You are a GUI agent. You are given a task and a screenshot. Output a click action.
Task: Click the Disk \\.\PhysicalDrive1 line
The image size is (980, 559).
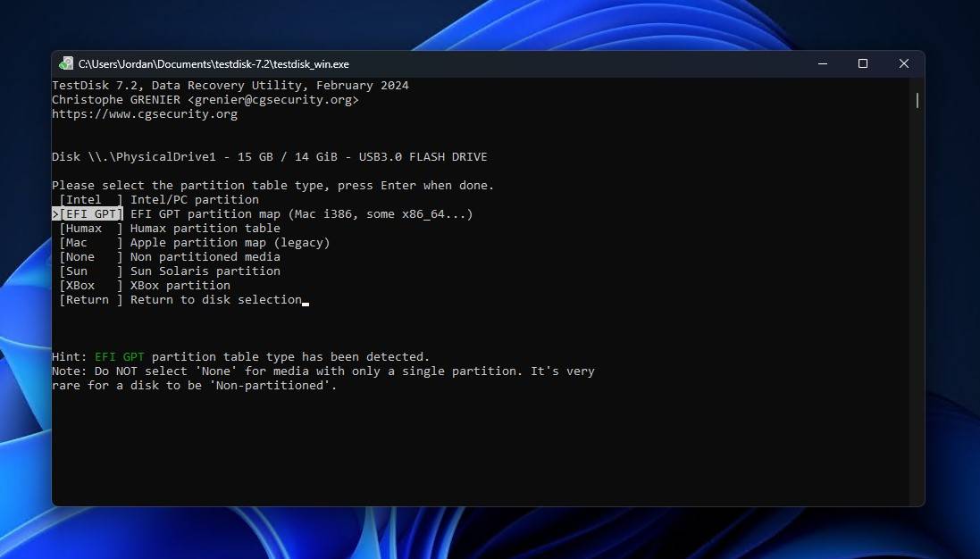tap(270, 157)
